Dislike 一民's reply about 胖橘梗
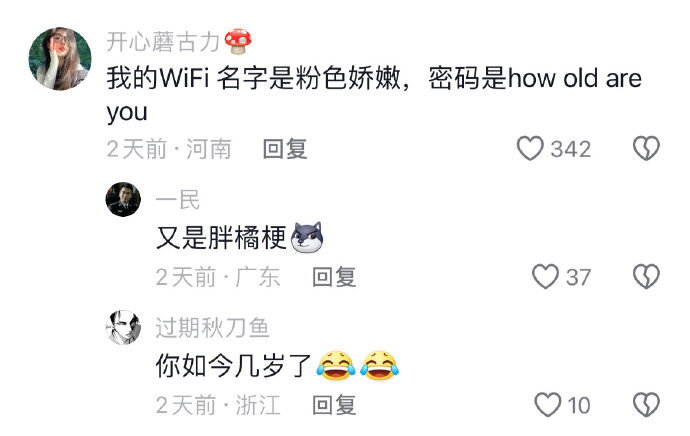Image resolution: width=690 pixels, height=436 pixels. coord(646,277)
